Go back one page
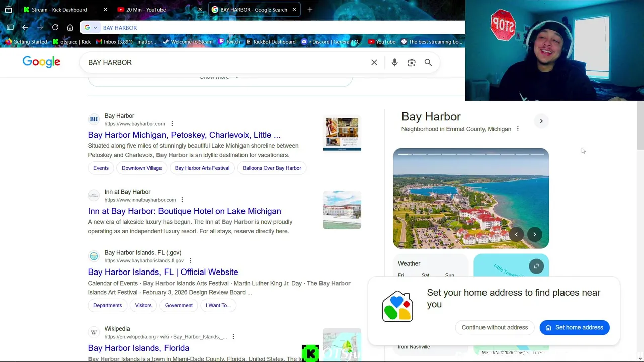The height and width of the screenshot is (362, 644). click(25, 27)
